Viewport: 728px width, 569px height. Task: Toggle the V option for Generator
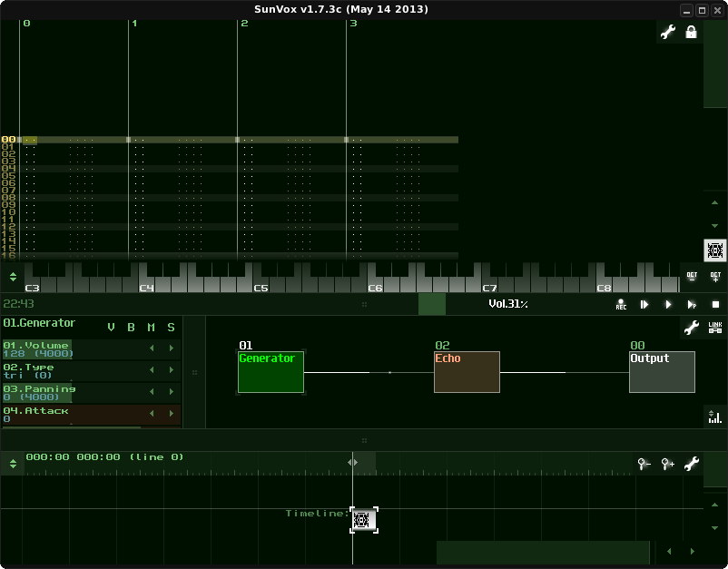coord(111,328)
